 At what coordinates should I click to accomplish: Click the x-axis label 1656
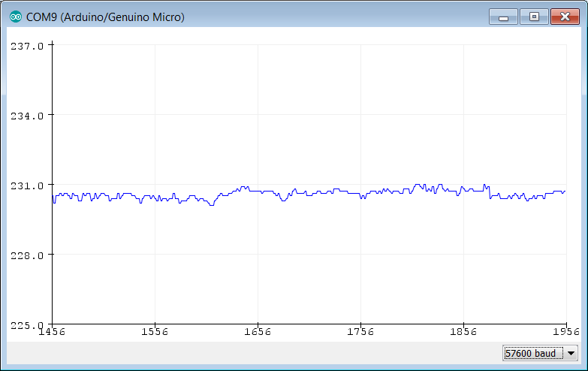(x=258, y=332)
